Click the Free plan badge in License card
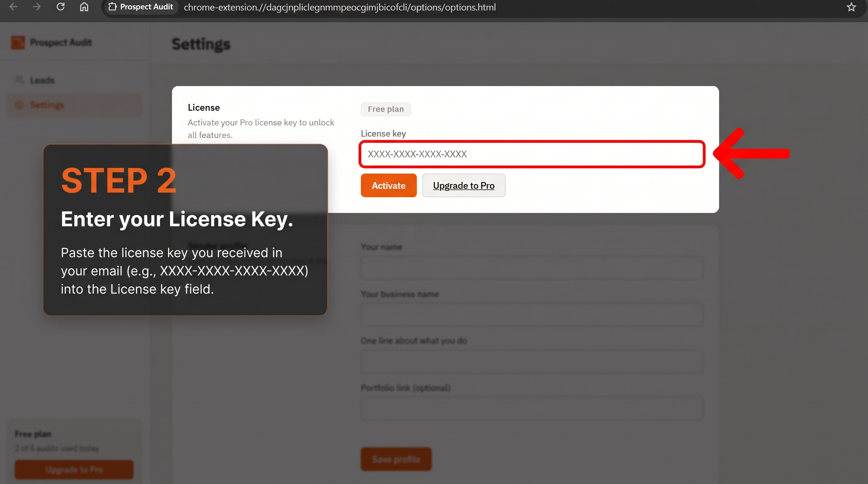Image resolution: width=868 pixels, height=484 pixels. [386, 109]
